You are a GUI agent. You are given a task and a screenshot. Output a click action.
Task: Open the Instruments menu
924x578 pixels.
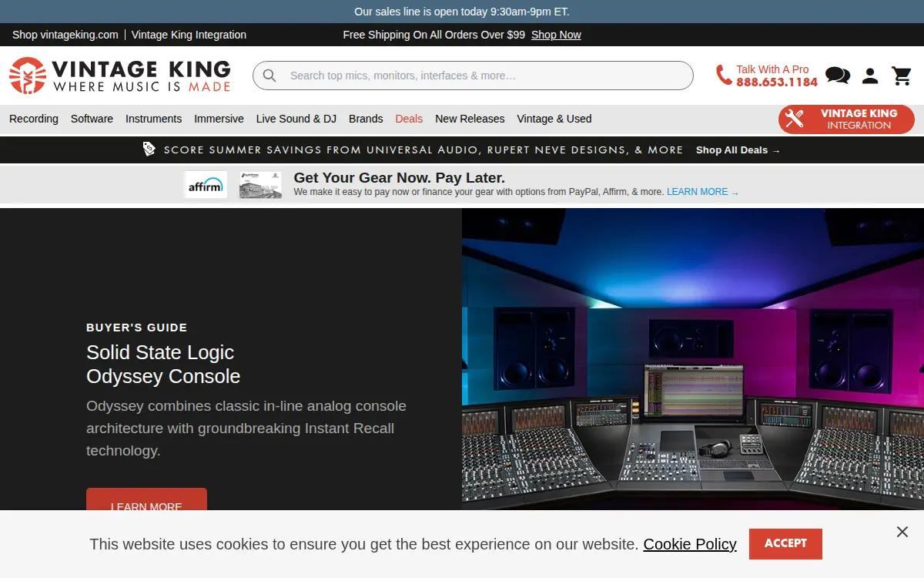coord(154,119)
